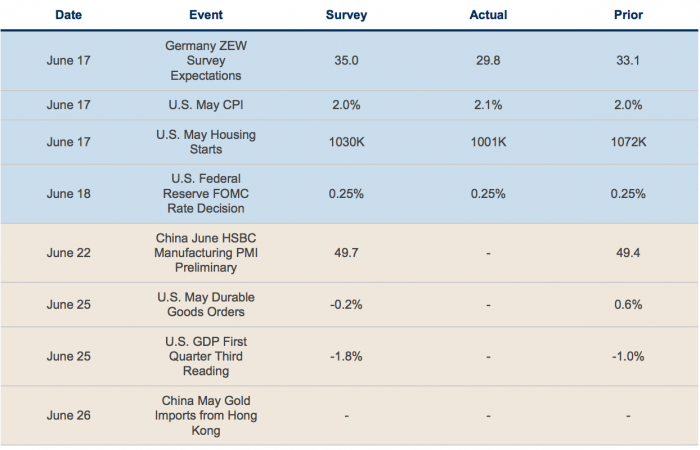Viewport: 700px width, 450px height.
Task: Click the Prior column header
Action: [x=630, y=15]
